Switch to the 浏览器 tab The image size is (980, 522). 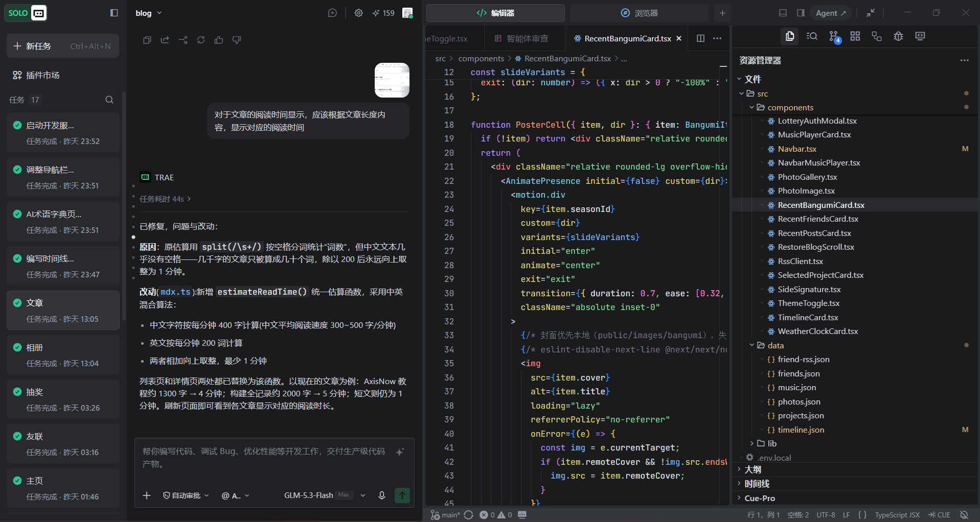pos(639,13)
